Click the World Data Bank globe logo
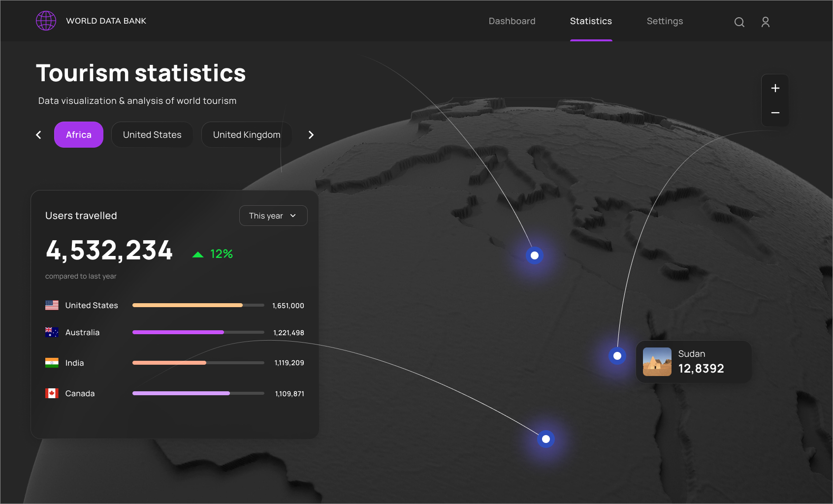Image resolution: width=833 pixels, height=504 pixels. (x=46, y=21)
